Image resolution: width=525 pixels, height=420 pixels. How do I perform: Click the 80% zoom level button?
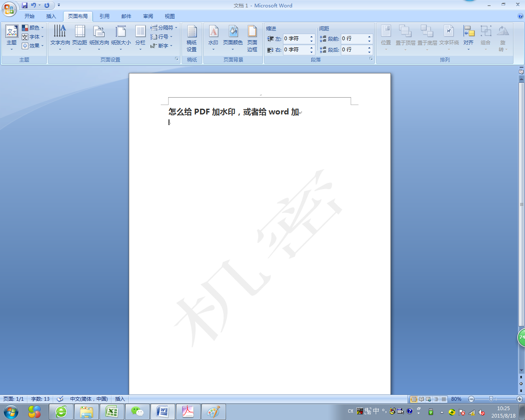(456, 399)
